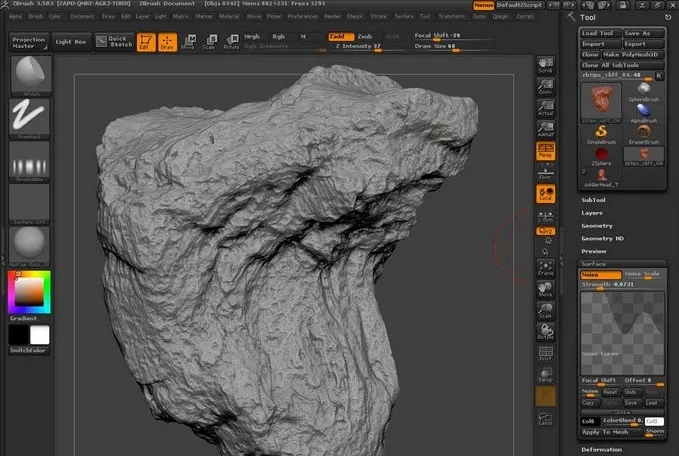
Task: Expand the SubTool section
Action: [595, 199]
